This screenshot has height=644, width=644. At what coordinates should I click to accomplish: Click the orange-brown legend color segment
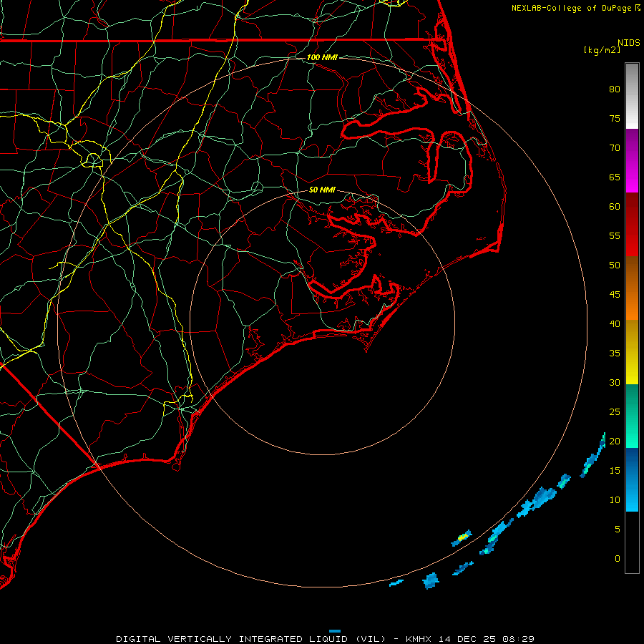pyautogui.click(x=632, y=288)
